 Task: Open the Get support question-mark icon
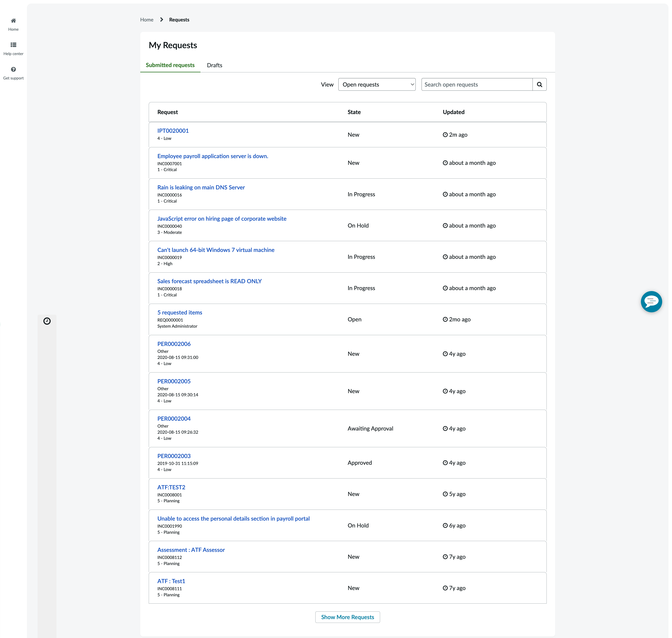pos(13,69)
